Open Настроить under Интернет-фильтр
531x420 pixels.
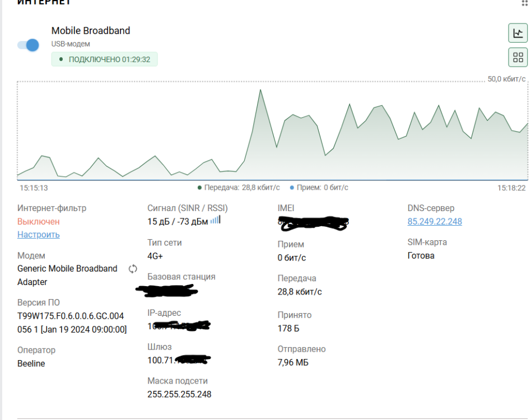pyautogui.click(x=38, y=235)
